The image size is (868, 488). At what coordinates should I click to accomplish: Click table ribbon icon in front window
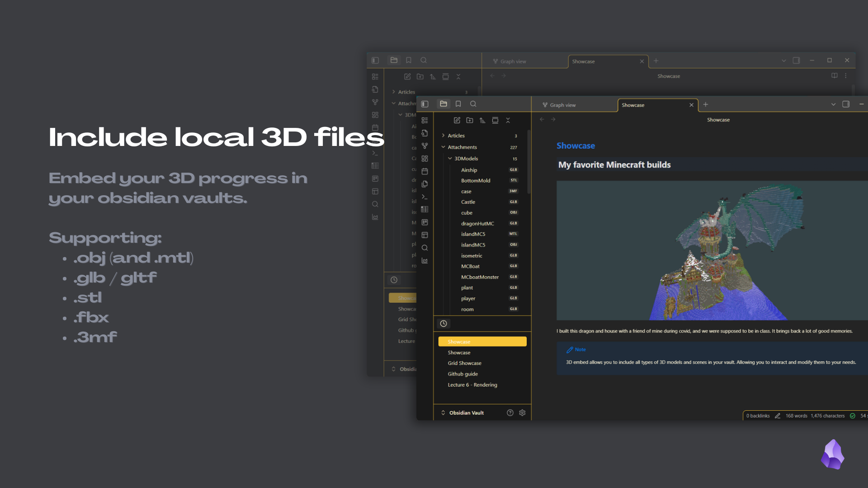(x=425, y=209)
